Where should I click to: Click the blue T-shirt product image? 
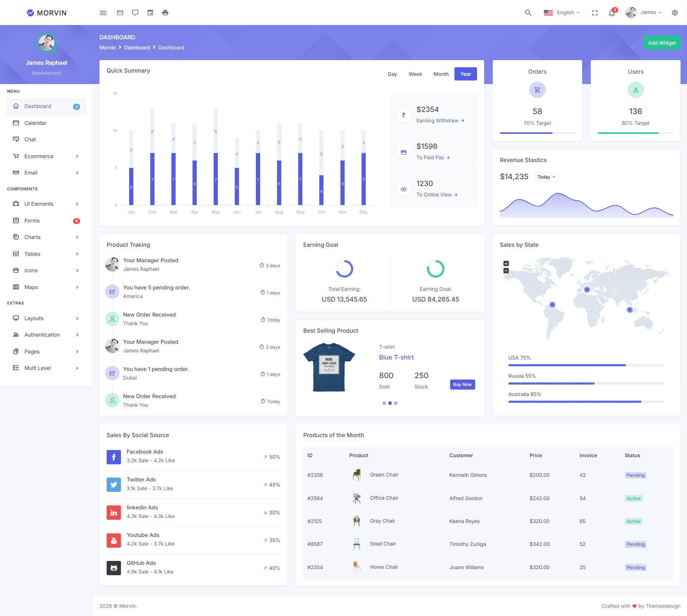329,367
